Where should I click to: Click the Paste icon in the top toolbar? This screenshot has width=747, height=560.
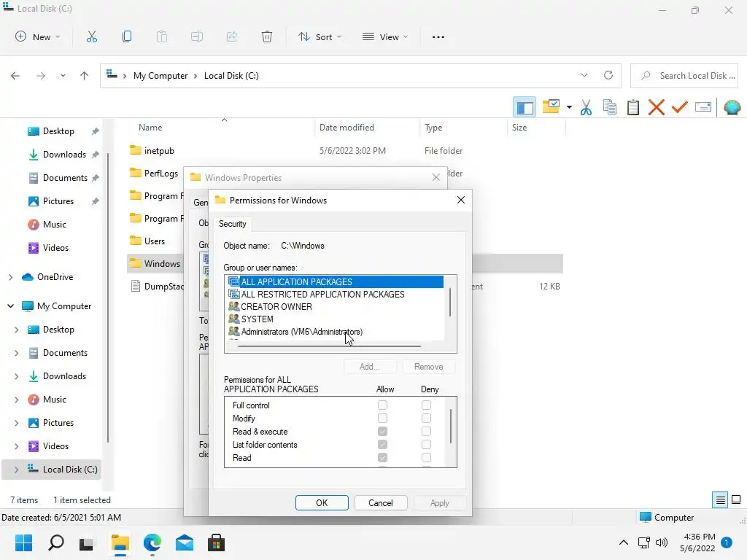tap(162, 36)
